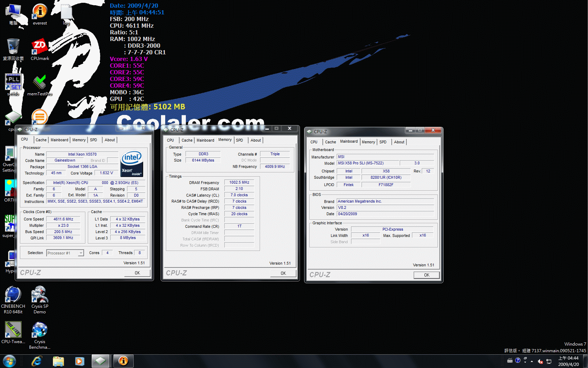
Task: Click OK in right CPU-Z Mainboard window
Action: 427,275
